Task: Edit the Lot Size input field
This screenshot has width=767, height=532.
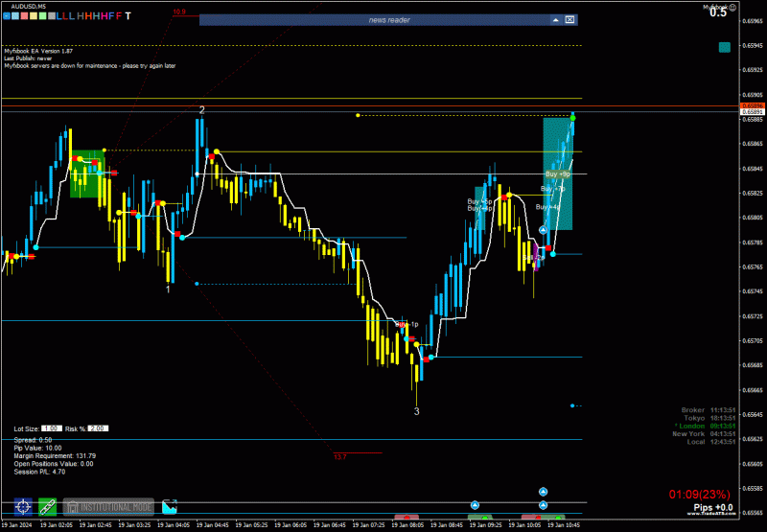Action: [x=52, y=428]
